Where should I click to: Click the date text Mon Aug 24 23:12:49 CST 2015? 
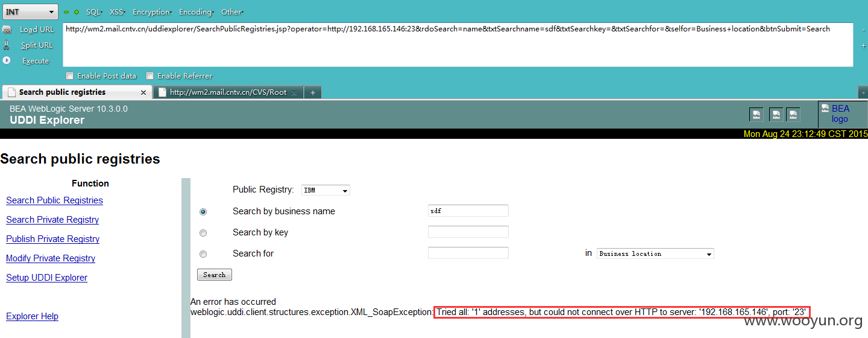click(x=805, y=134)
